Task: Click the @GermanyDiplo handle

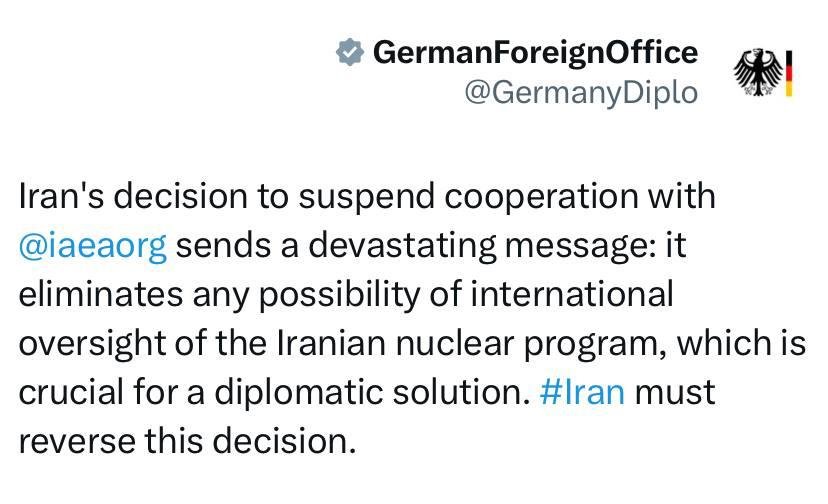Action: [x=581, y=92]
